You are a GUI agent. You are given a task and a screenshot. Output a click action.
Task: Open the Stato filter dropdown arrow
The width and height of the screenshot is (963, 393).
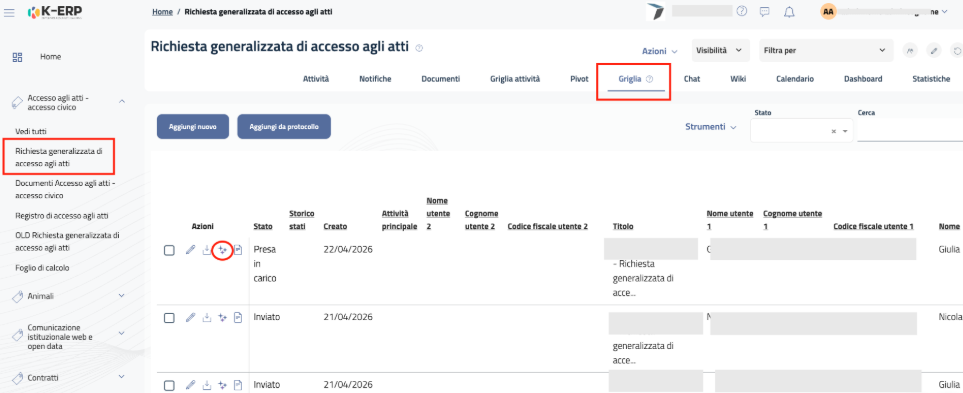point(845,131)
